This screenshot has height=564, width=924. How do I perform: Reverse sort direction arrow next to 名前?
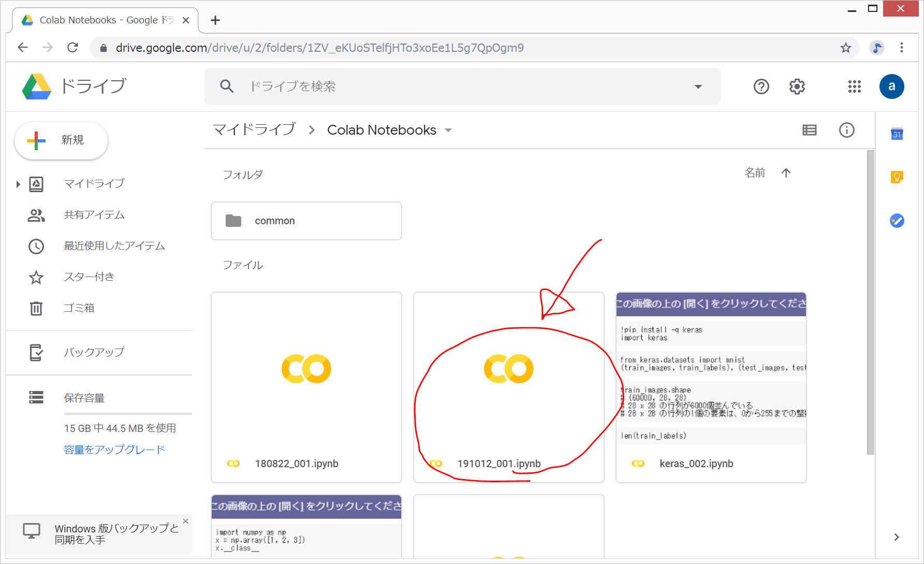click(786, 173)
